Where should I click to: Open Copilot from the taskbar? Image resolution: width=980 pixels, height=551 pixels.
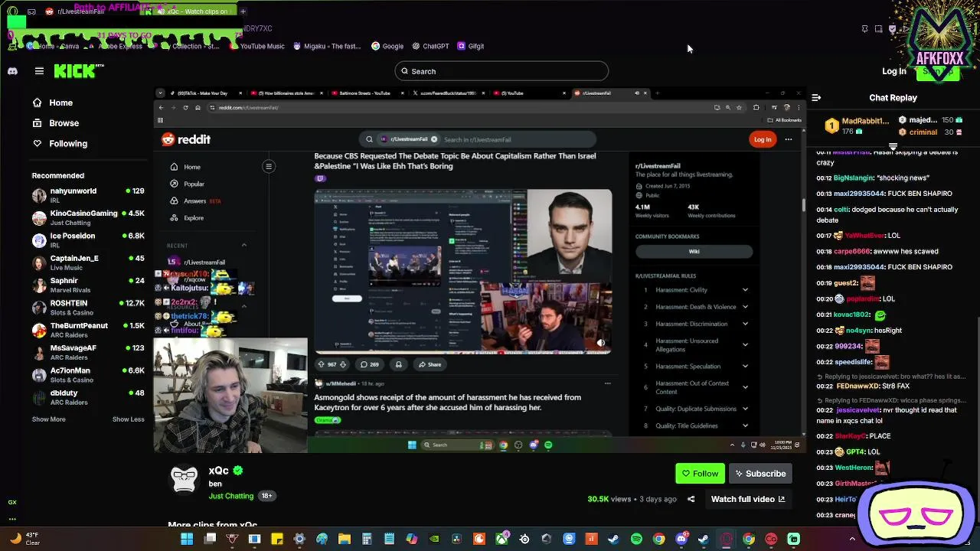(x=412, y=539)
